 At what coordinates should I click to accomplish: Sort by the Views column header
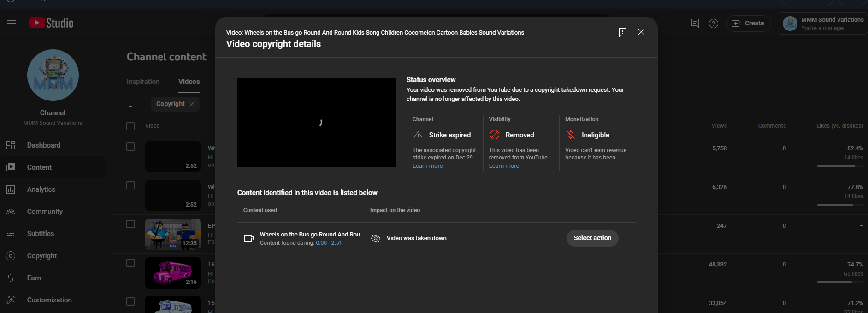(x=719, y=126)
